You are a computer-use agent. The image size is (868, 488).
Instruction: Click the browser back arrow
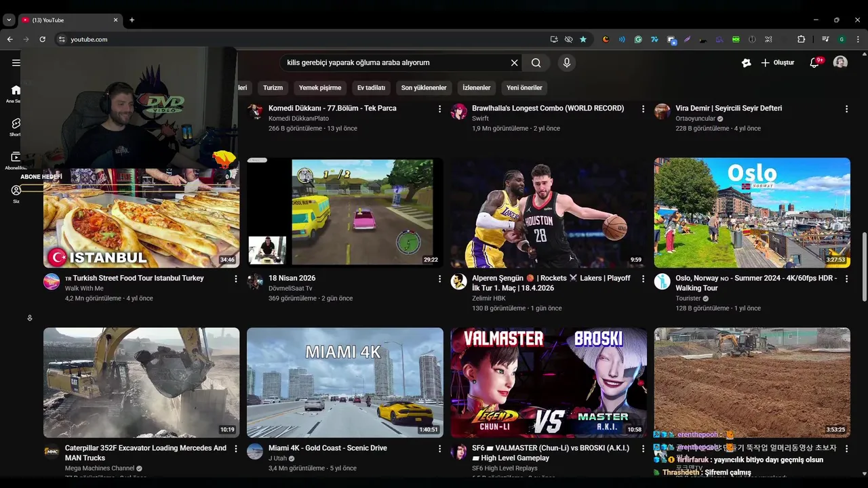pos(9,39)
